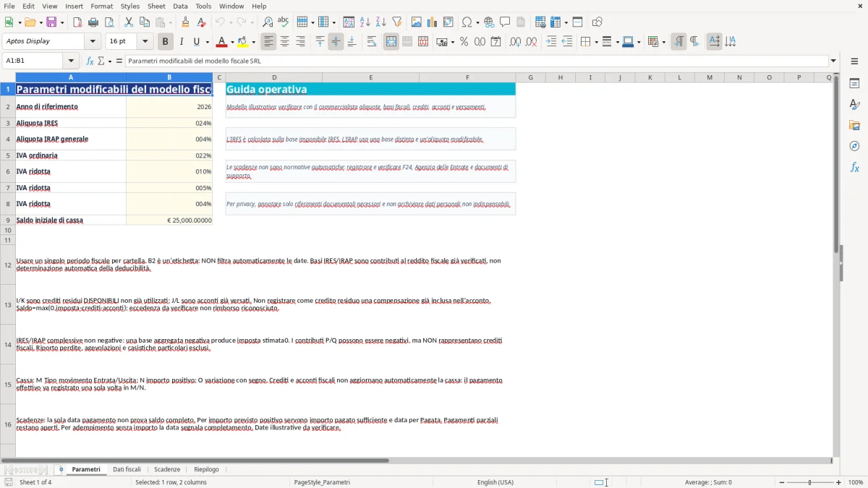This screenshot has height=488, width=868.
Task: Run Spelling check icon
Action: click(x=284, y=22)
